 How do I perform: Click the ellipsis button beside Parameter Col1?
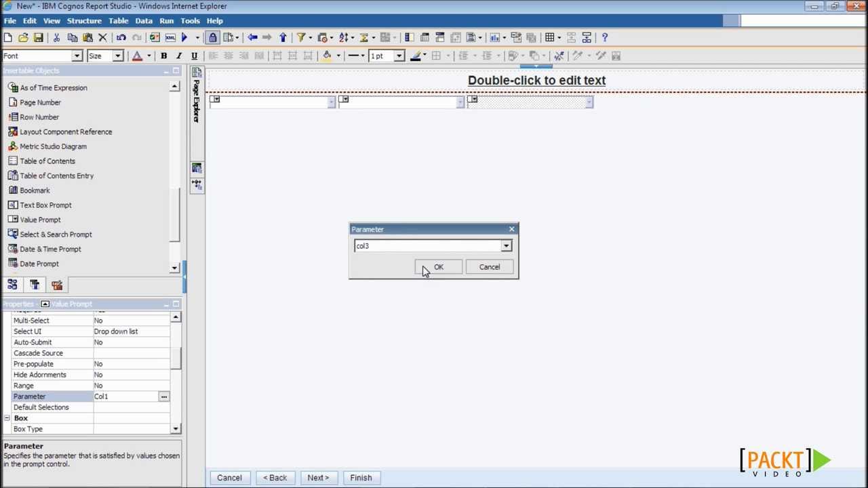[x=164, y=396]
